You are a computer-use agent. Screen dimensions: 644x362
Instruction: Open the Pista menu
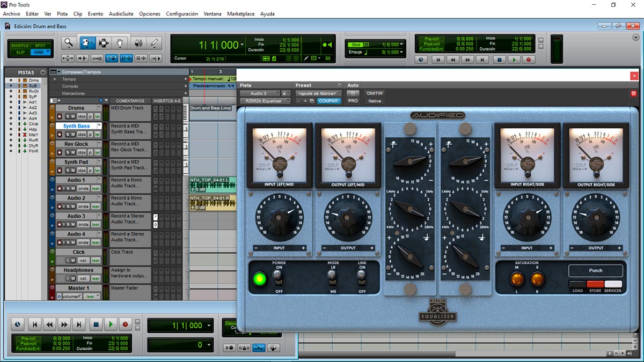(62, 14)
